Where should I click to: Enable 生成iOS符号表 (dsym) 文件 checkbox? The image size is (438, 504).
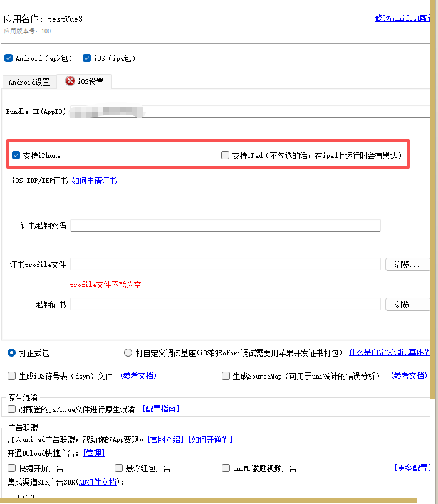pyautogui.click(x=11, y=376)
